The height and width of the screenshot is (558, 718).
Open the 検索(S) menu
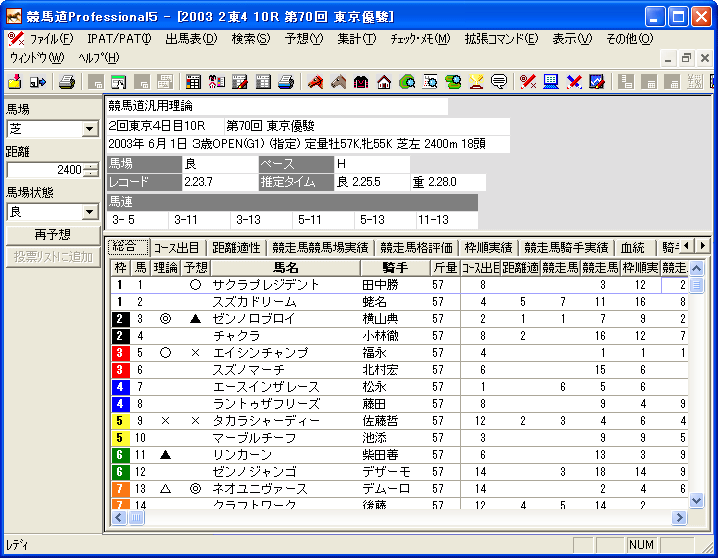pyautogui.click(x=251, y=39)
